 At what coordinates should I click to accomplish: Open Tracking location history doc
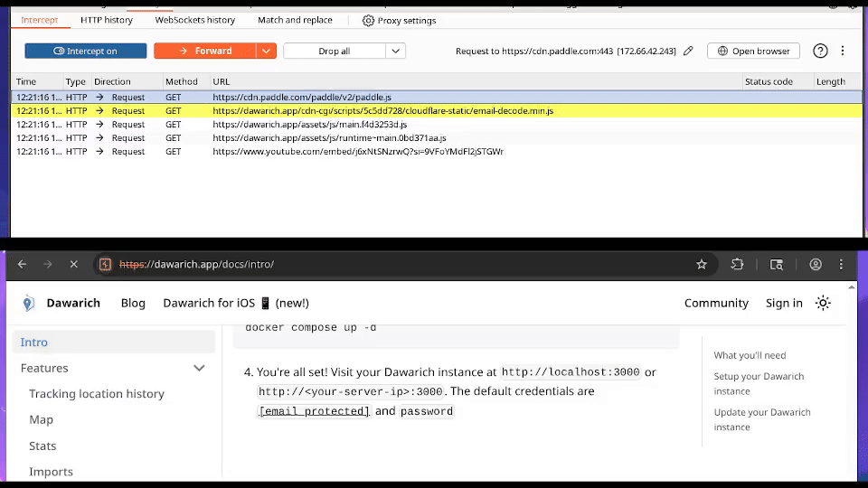(97, 394)
